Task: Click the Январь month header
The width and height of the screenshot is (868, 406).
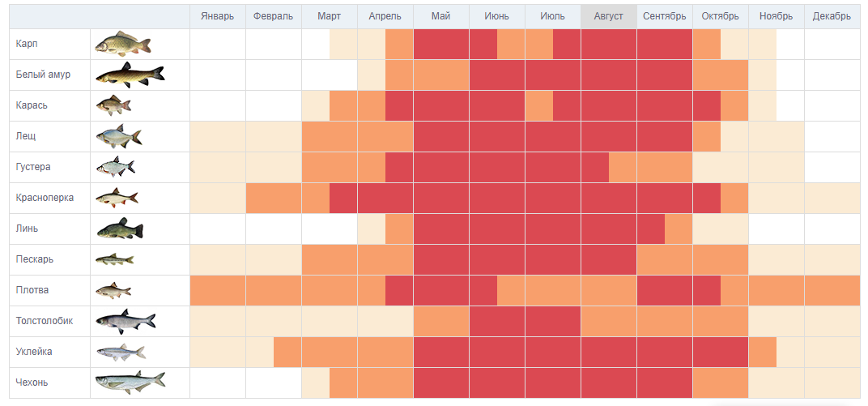Action: [218, 16]
